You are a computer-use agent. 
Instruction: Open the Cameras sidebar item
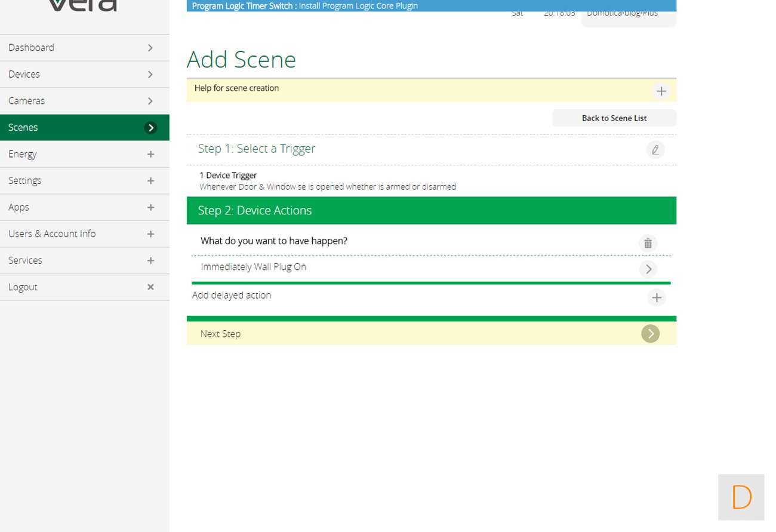(84, 101)
